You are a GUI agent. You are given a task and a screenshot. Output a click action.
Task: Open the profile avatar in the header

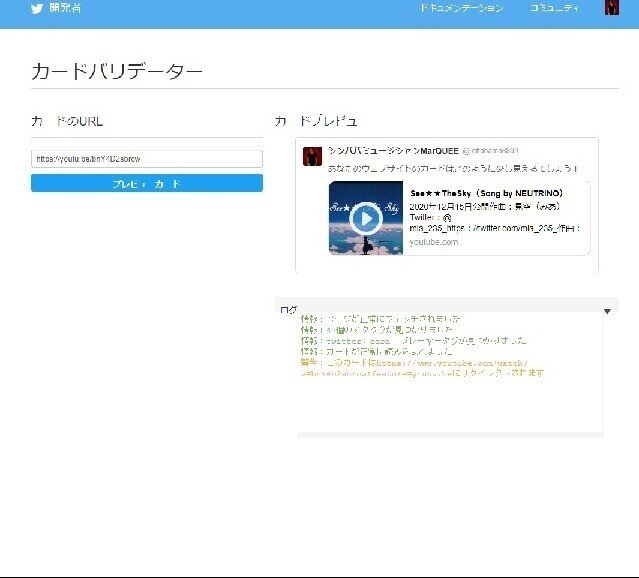pyautogui.click(x=611, y=7)
